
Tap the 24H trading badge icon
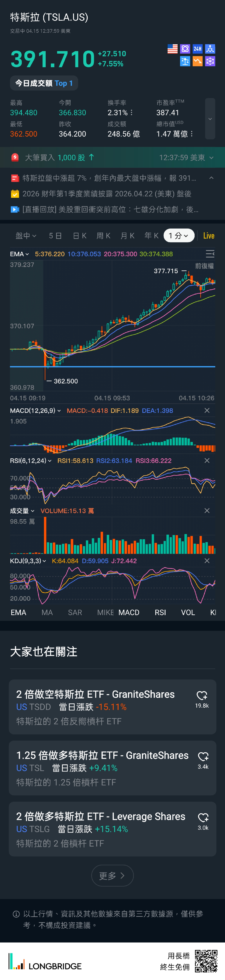pos(197,49)
